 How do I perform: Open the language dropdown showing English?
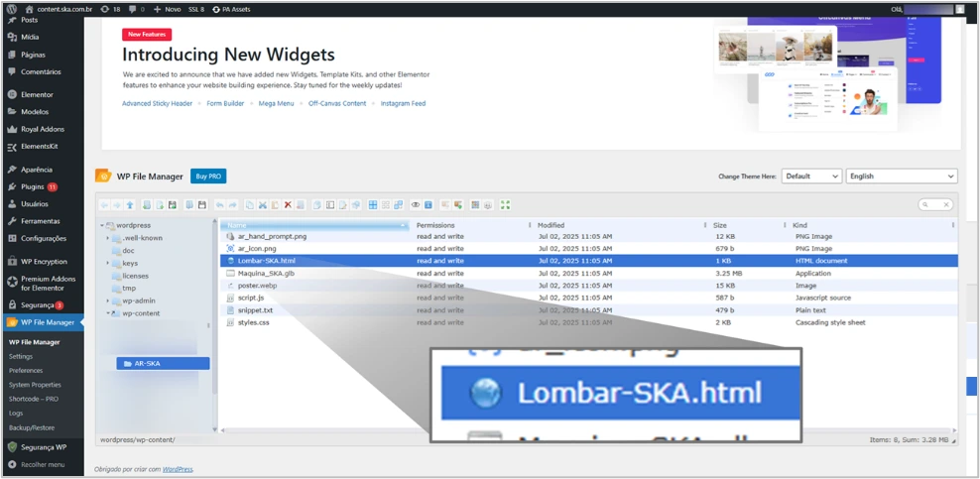902,177
